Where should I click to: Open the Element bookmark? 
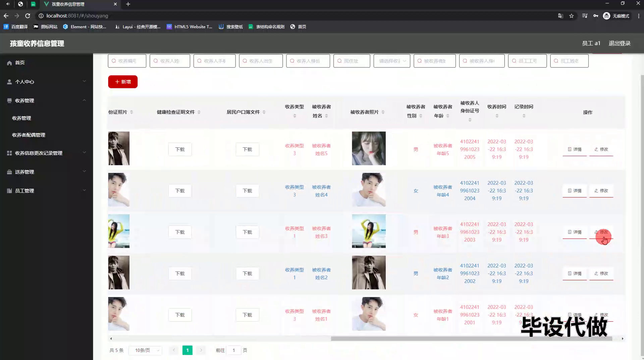coord(85,27)
